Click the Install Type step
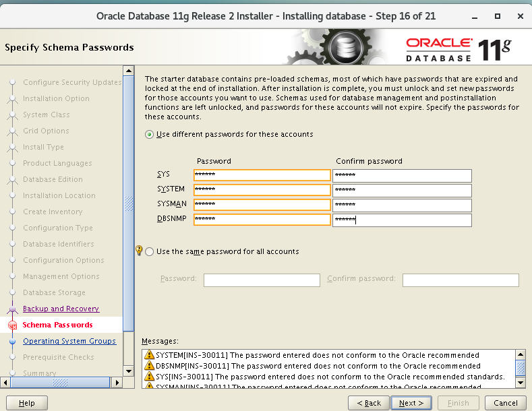Screen dimensions: 532x411 [x=43, y=147]
